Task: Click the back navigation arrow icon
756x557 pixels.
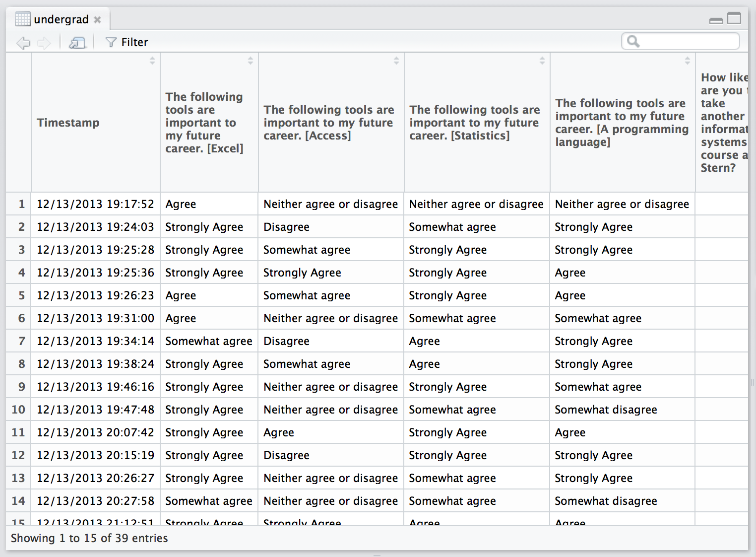Action: click(x=23, y=43)
